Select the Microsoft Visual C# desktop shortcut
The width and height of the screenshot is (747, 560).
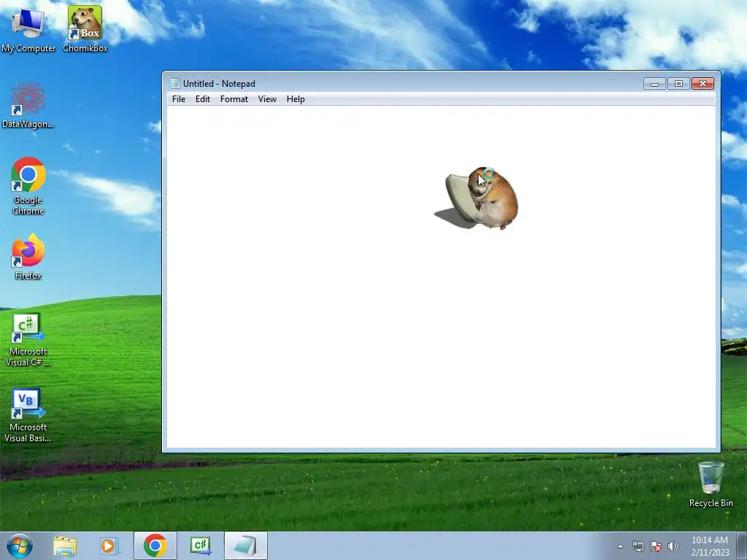tap(28, 340)
